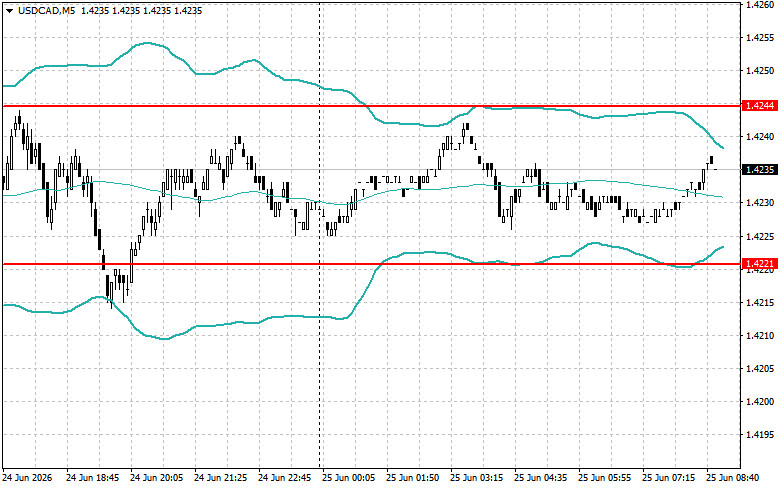The width and height of the screenshot is (781, 489).
Task: Click the 1.4225 price axis value
Action: pyautogui.click(x=760, y=236)
